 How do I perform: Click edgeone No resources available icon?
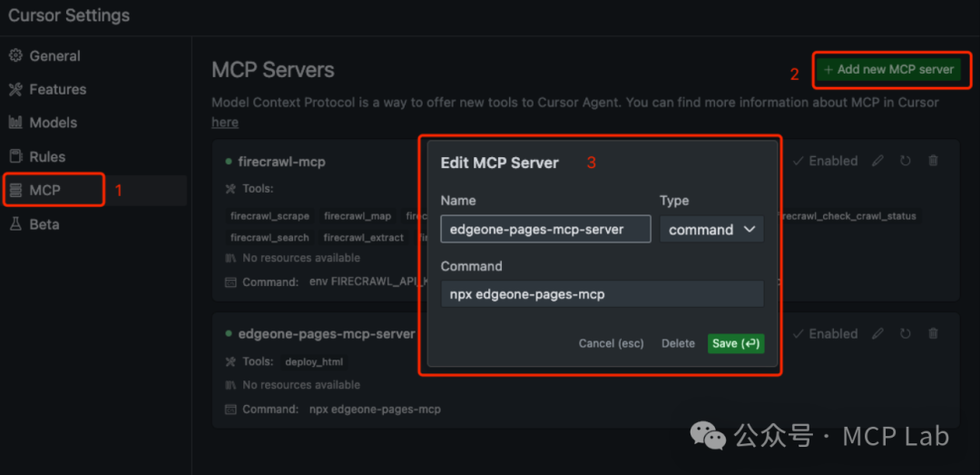click(230, 385)
